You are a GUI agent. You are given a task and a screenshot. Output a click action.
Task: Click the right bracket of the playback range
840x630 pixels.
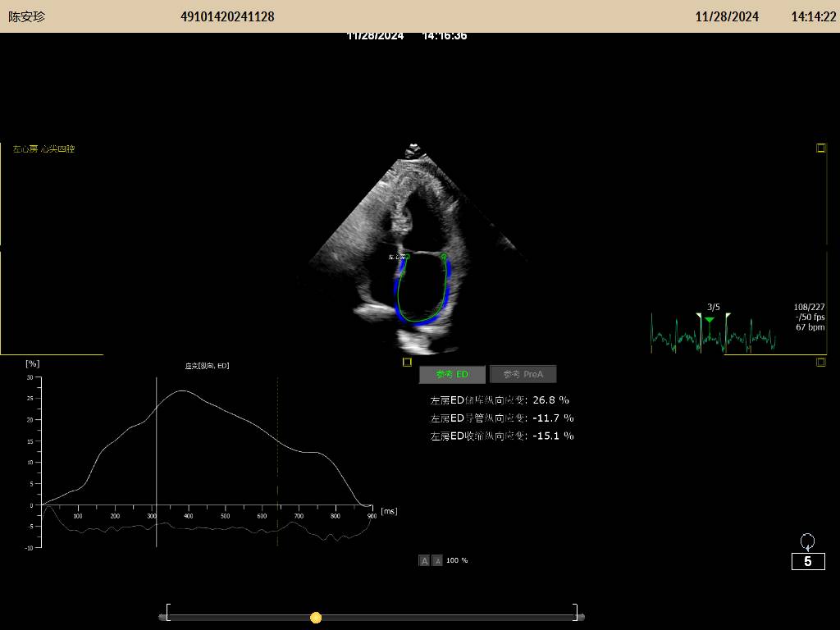(x=577, y=613)
